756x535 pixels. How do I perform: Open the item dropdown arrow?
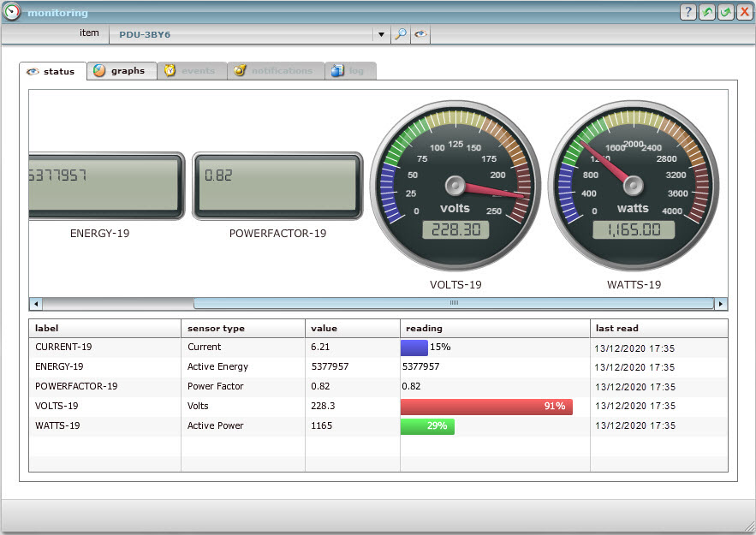tap(381, 35)
